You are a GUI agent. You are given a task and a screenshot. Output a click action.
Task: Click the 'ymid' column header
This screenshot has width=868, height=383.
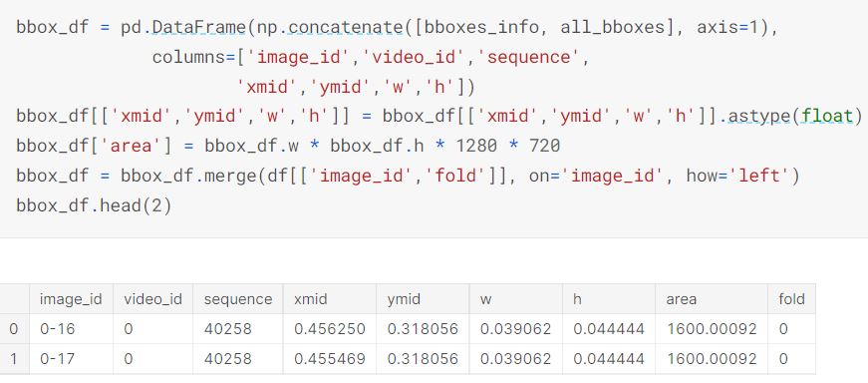click(423, 299)
